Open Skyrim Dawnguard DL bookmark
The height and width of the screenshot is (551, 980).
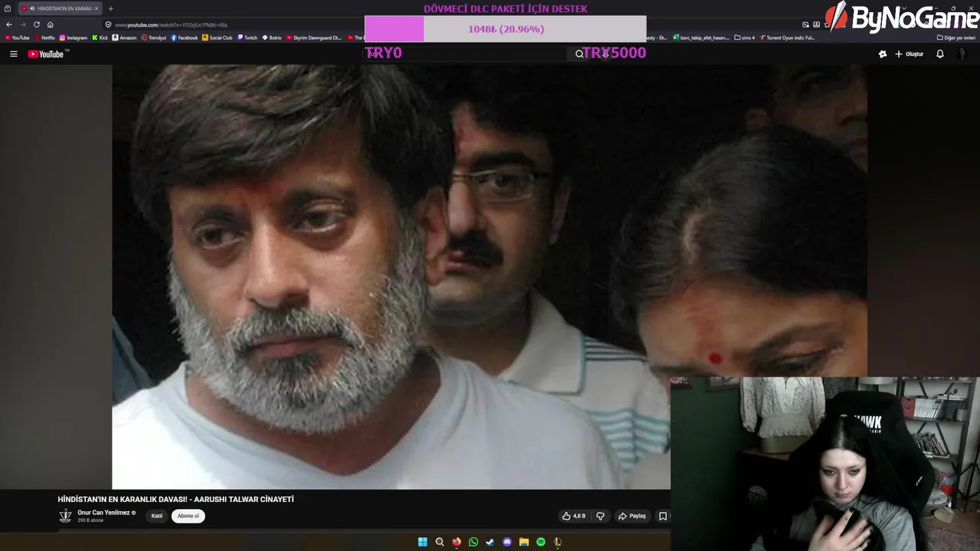(314, 37)
